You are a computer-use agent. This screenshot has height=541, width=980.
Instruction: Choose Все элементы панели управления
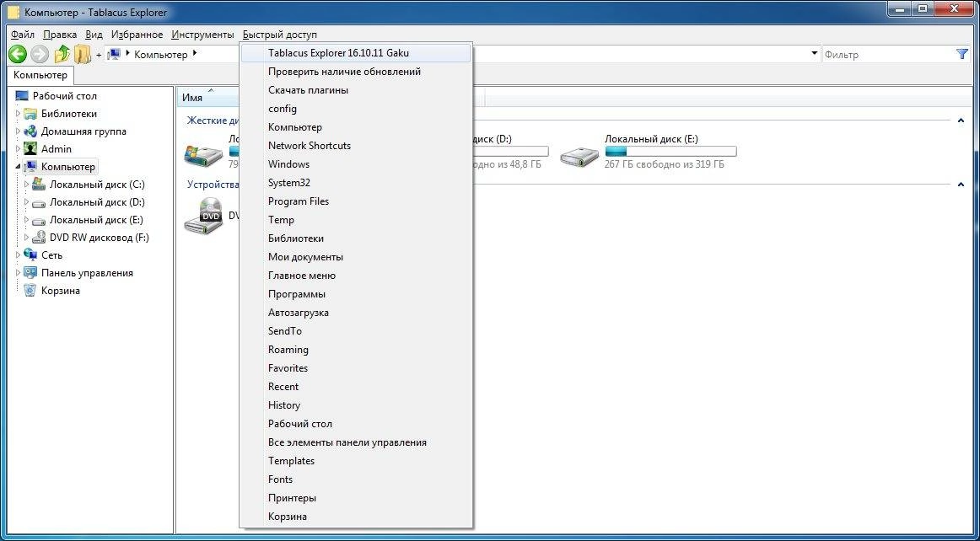point(355,442)
